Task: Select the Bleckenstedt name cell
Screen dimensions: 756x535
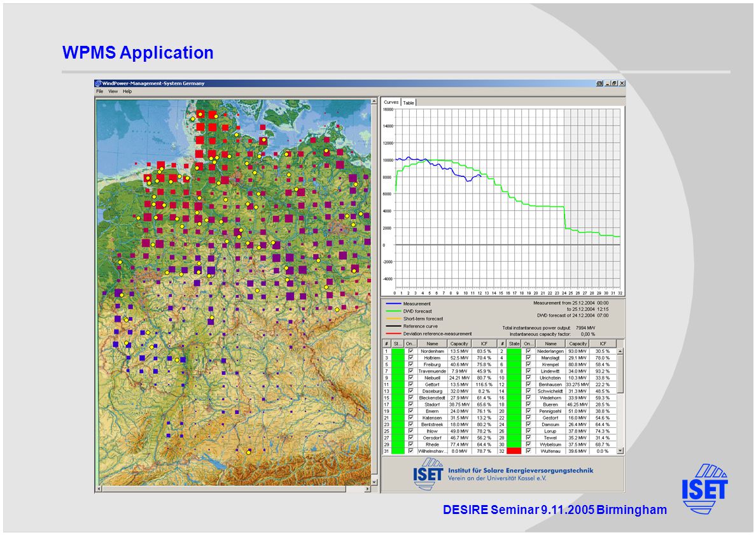Action: pyautogui.click(x=432, y=398)
